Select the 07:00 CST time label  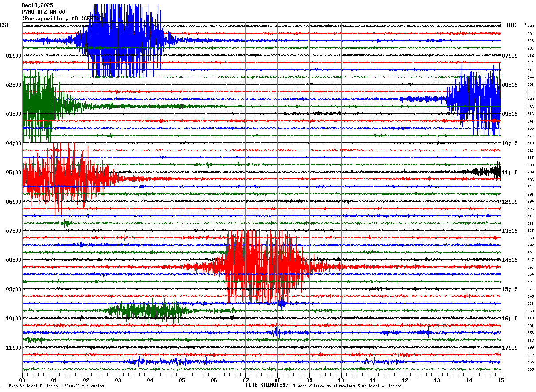(14, 231)
